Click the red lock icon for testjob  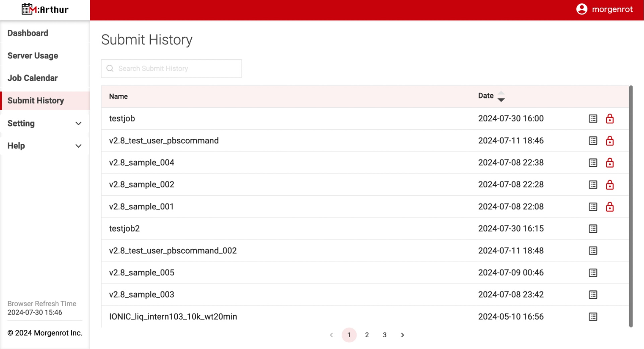click(609, 119)
